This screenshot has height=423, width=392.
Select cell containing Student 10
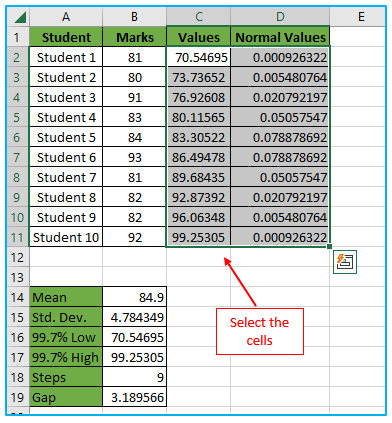(66, 237)
